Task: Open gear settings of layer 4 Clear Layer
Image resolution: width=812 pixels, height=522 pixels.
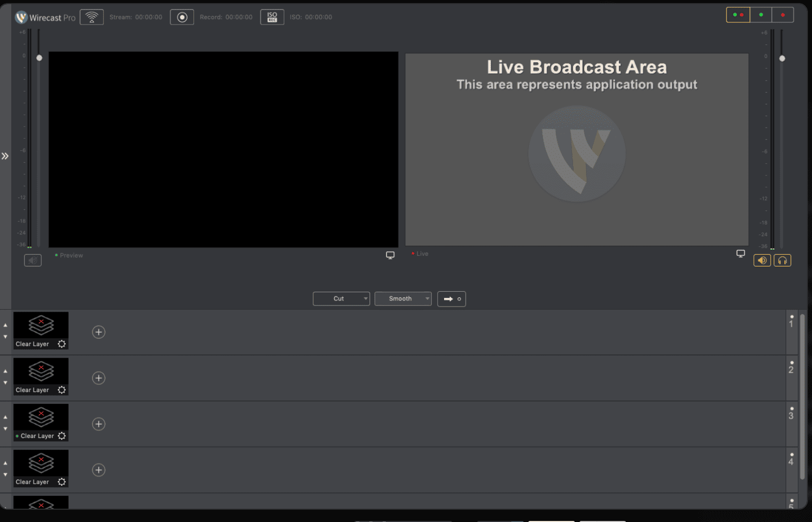Action: click(62, 482)
